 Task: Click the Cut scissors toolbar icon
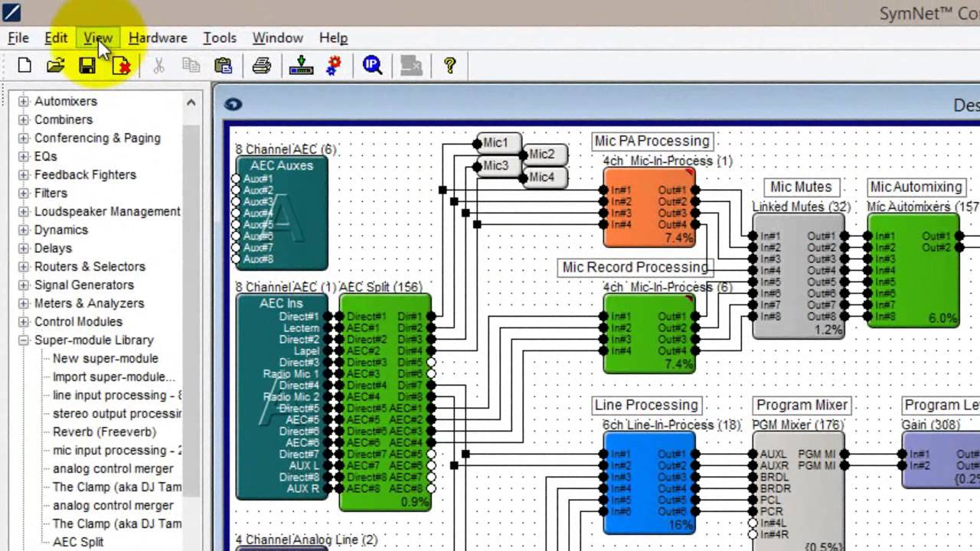(x=158, y=66)
